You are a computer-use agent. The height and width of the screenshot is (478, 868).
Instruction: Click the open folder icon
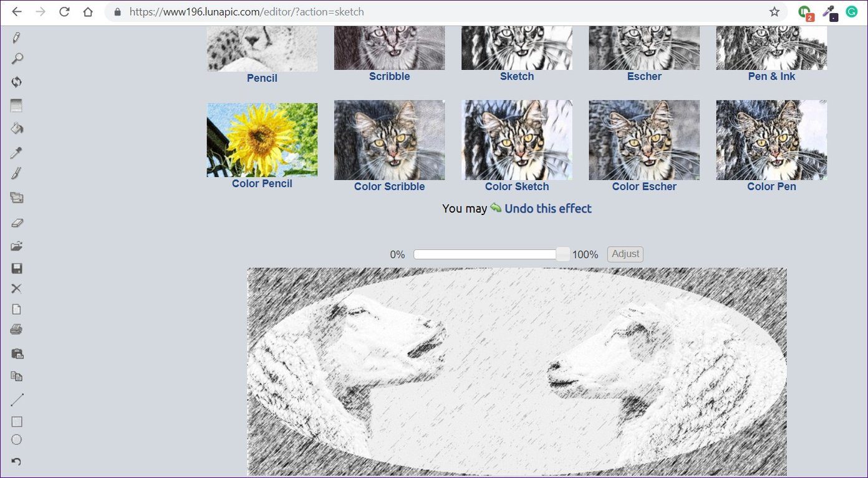point(17,246)
